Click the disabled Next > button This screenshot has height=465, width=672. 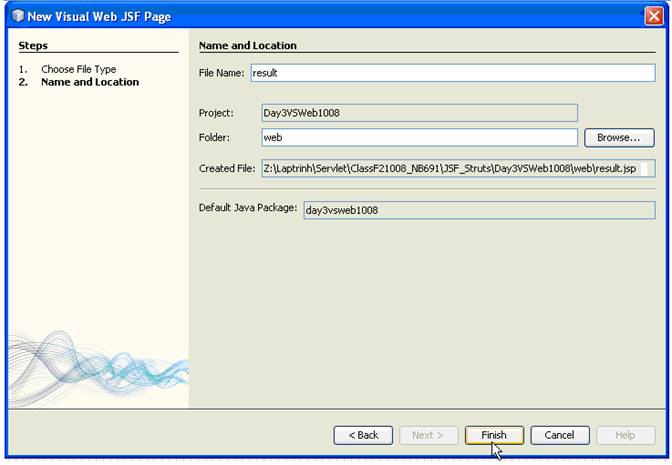429,435
